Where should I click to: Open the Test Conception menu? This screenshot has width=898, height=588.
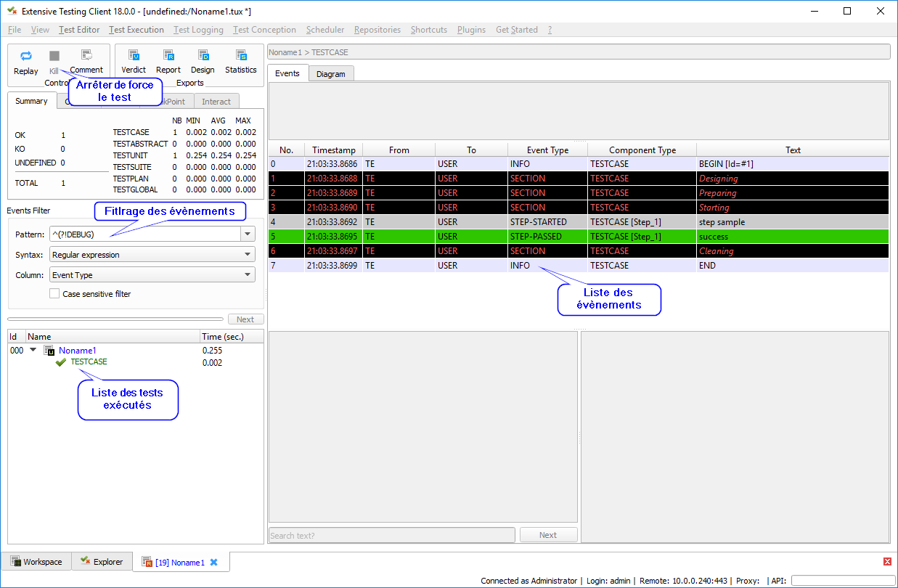(x=264, y=30)
